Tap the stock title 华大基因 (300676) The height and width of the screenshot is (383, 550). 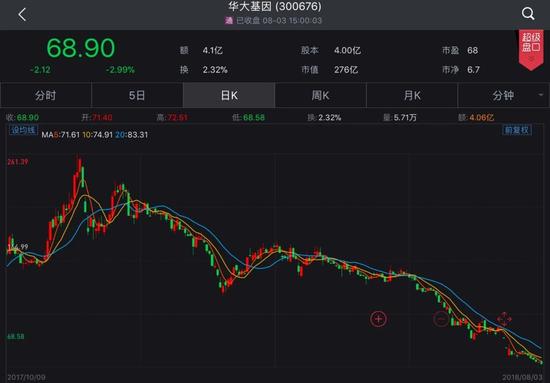(275, 6)
